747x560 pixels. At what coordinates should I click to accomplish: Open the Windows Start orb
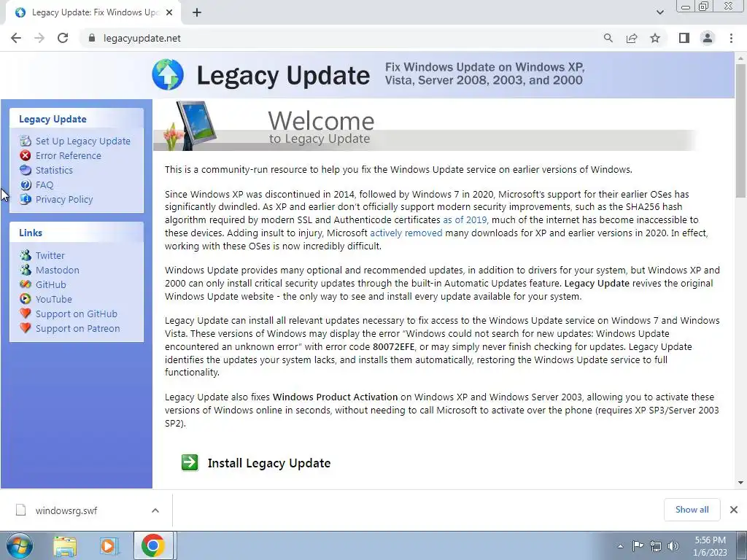(x=20, y=545)
